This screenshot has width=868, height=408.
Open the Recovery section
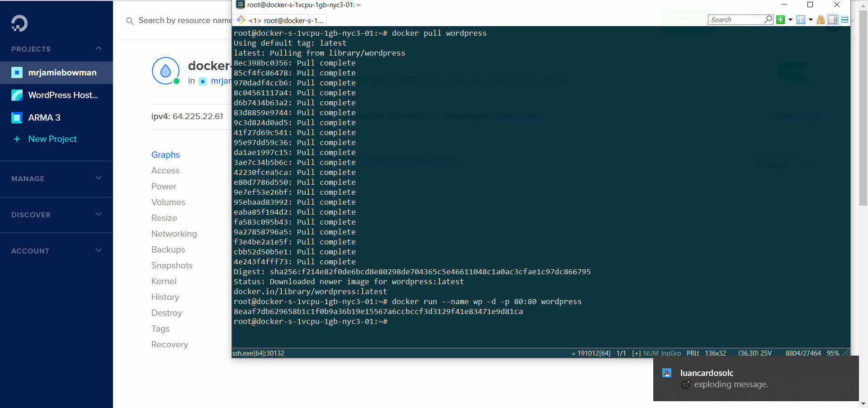170,344
